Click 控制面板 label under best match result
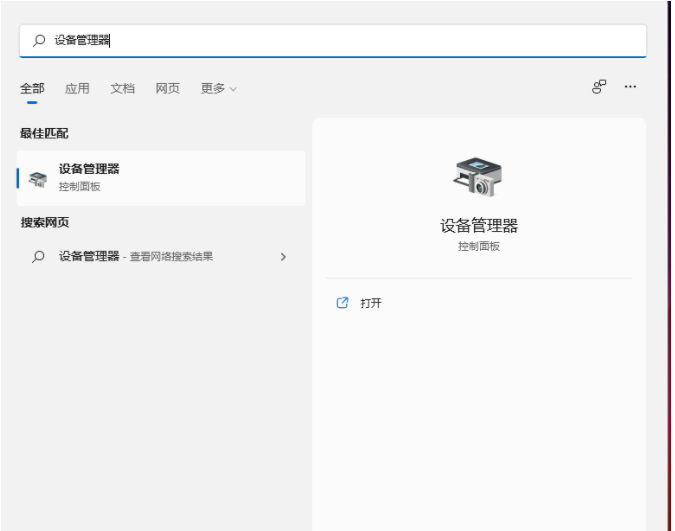Image resolution: width=675 pixels, height=531 pixels. (x=80, y=187)
